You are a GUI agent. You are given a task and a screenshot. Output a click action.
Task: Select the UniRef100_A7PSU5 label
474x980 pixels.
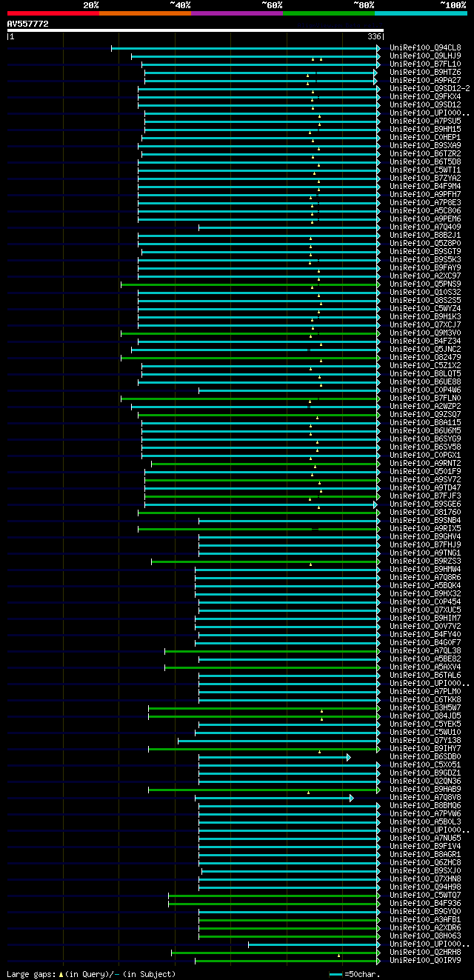425,121
